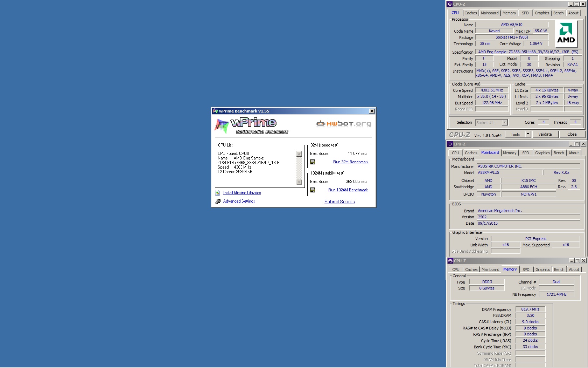
Task: Open SPD tab in Mainboard CPU-Z window
Action: pyautogui.click(x=526, y=153)
